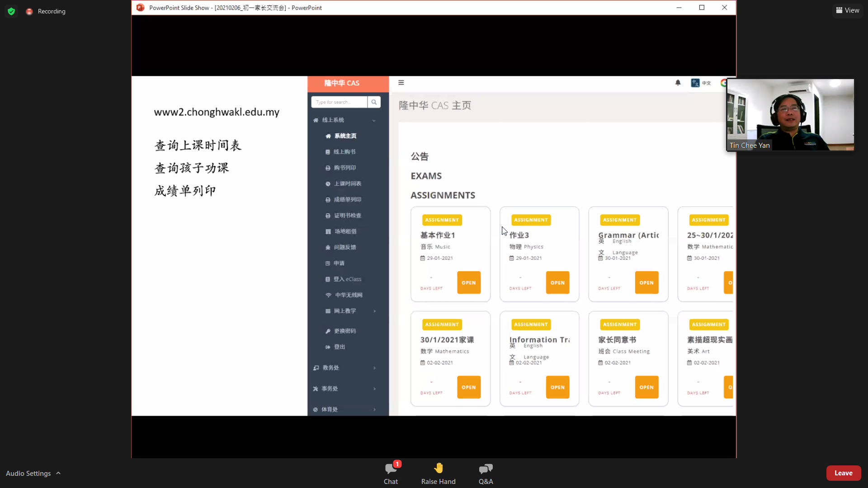Click 素描超现实画 Art card title
The width and height of the screenshot is (868, 488).
pos(710,340)
